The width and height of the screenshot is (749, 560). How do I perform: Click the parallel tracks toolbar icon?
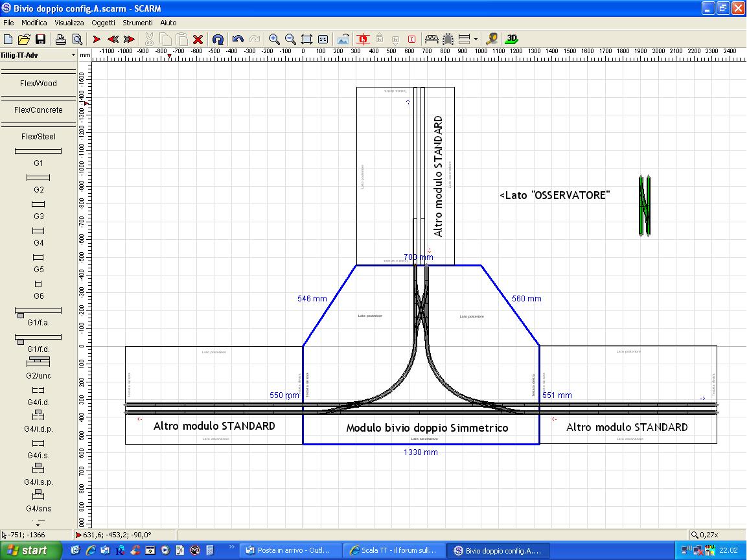point(465,39)
